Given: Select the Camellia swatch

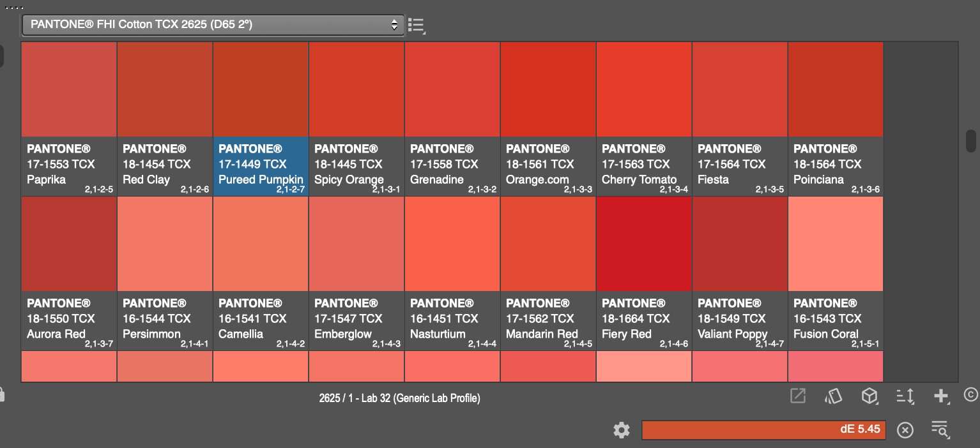Looking at the screenshot, I should (x=261, y=244).
